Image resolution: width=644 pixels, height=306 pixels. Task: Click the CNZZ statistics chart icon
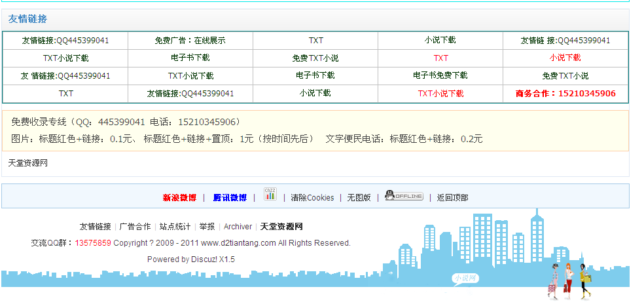pos(270,194)
